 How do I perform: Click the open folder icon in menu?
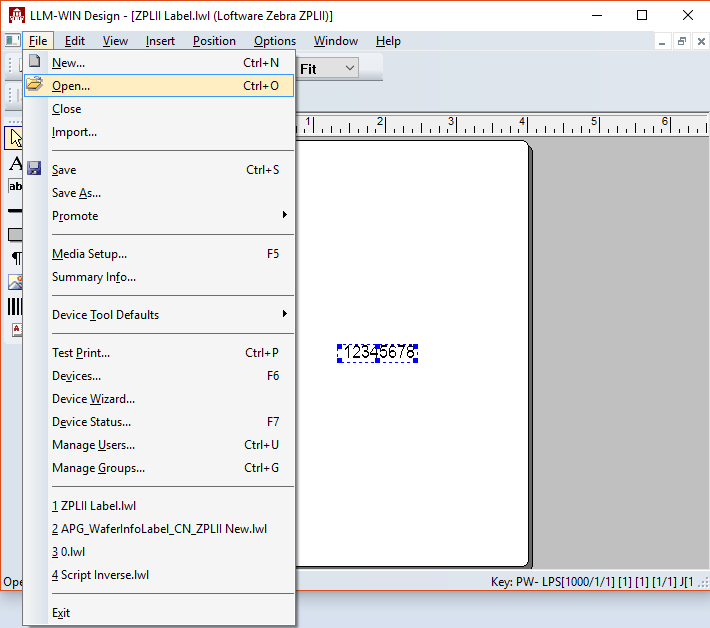coord(34,84)
